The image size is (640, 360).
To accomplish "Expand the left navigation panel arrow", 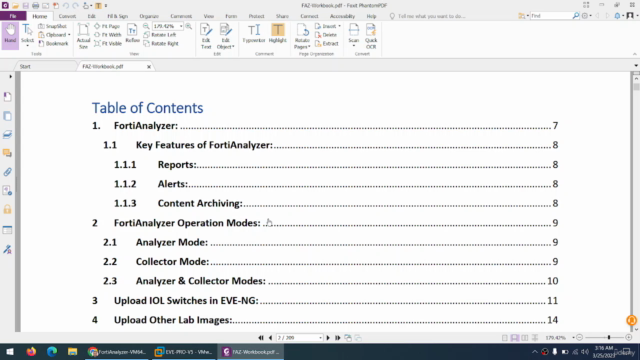I will [x=10, y=76].
